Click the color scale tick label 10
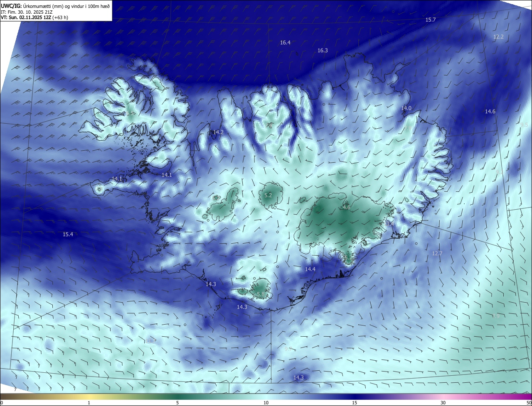 tap(266, 403)
